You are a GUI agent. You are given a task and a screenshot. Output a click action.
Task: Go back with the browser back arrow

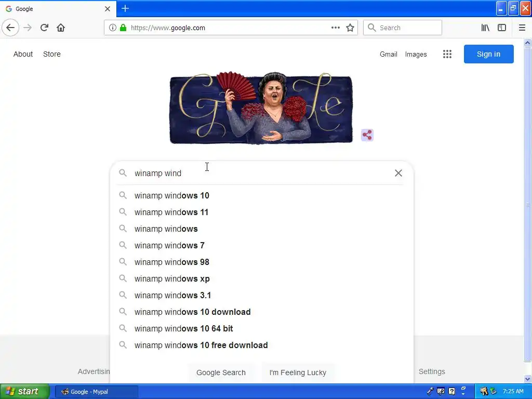(x=10, y=28)
